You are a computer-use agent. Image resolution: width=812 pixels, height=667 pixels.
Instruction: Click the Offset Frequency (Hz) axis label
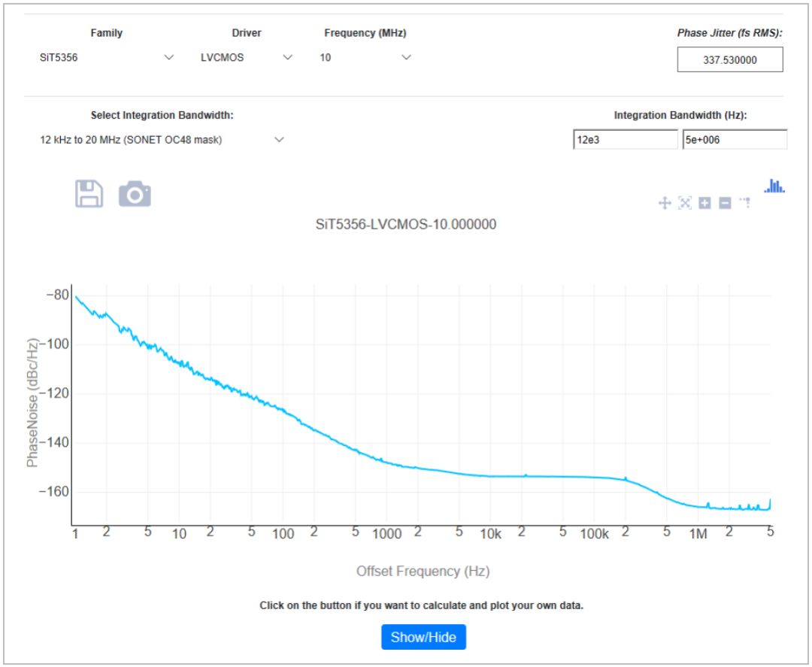[x=423, y=571]
